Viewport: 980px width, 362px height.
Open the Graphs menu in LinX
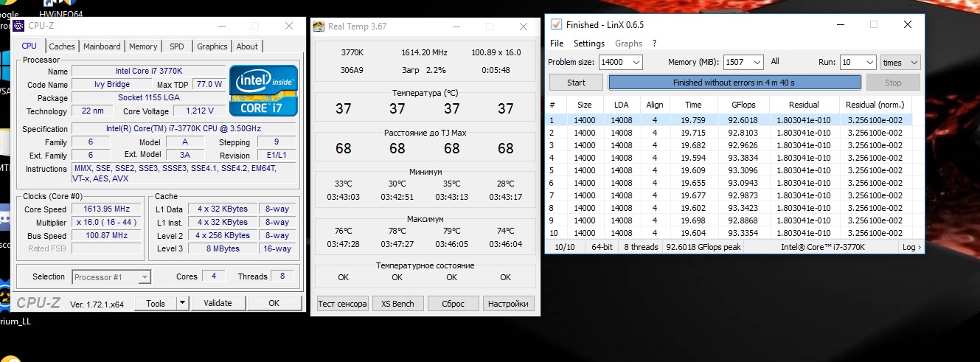[x=628, y=43]
